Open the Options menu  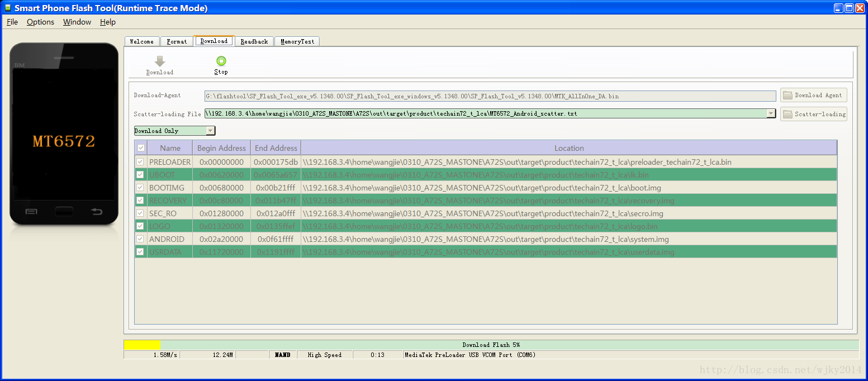click(41, 22)
